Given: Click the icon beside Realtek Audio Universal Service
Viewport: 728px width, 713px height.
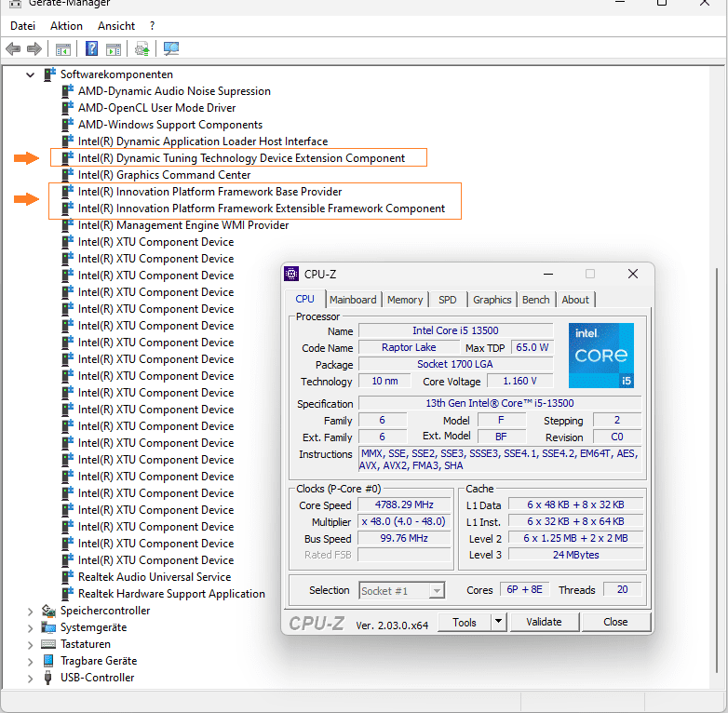Looking at the screenshot, I should coord(68,576).
